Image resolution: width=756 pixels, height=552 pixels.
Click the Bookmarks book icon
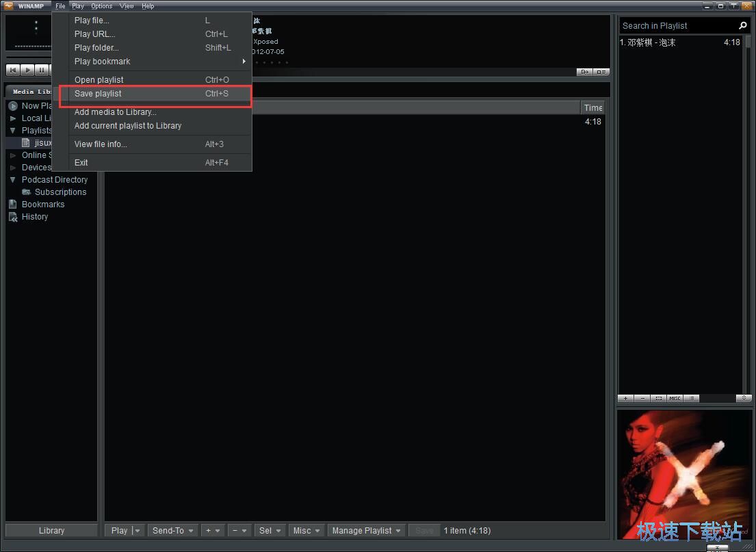[x=13, y=205]
